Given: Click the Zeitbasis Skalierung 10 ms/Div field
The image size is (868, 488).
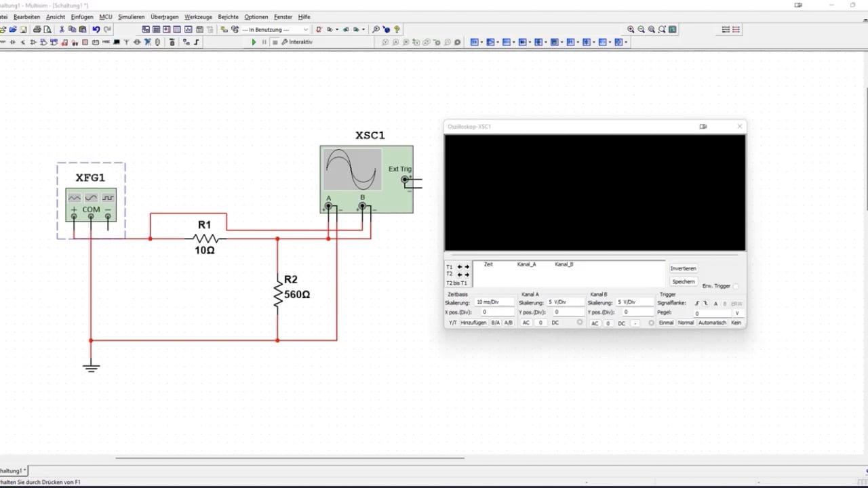Looking at the screenshot, I should [494, 302].
